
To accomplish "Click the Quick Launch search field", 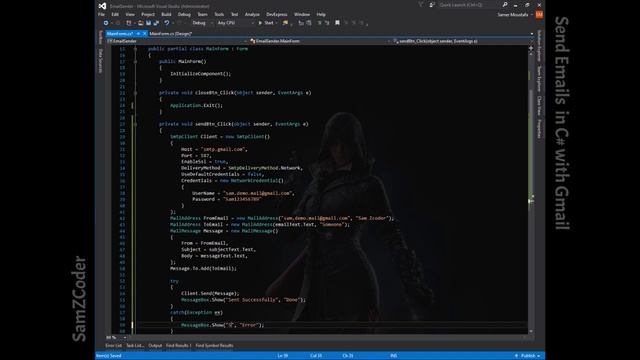I will tap(469, 5).
